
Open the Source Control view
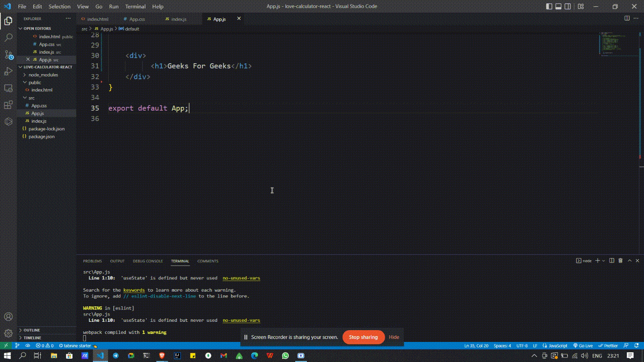8,54
